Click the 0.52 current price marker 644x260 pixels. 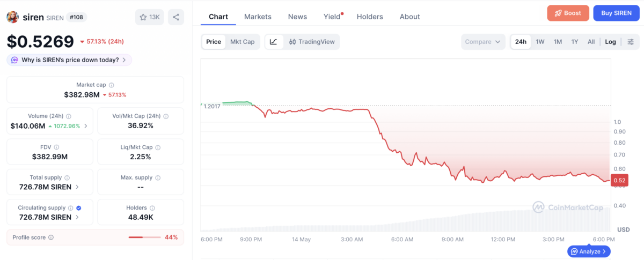coord(620,181)
